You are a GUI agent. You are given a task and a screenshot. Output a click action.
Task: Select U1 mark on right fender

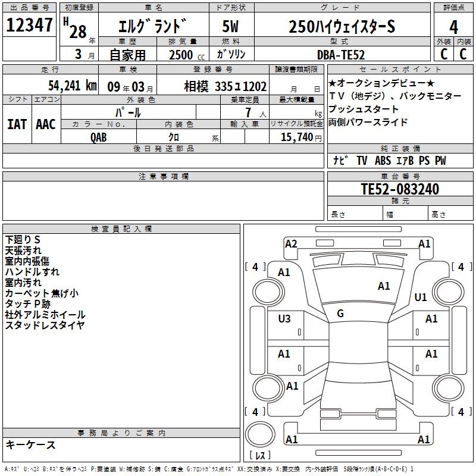(421, 297)
